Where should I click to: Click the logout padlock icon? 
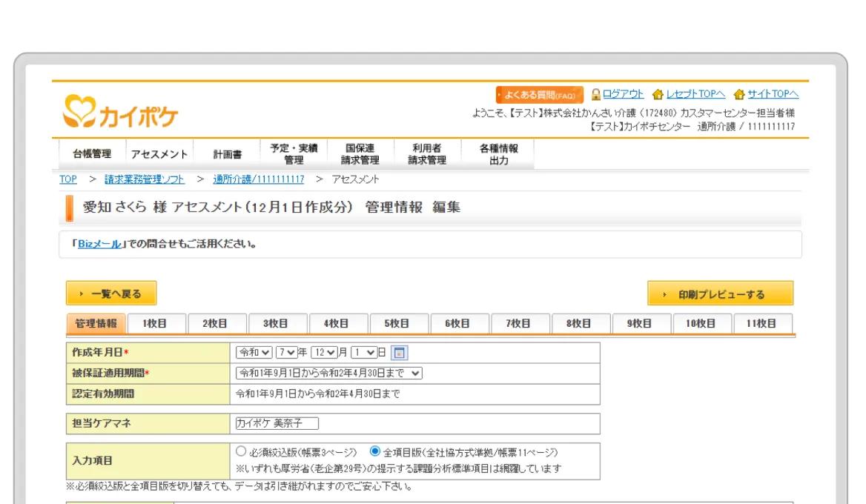[595, 94]
